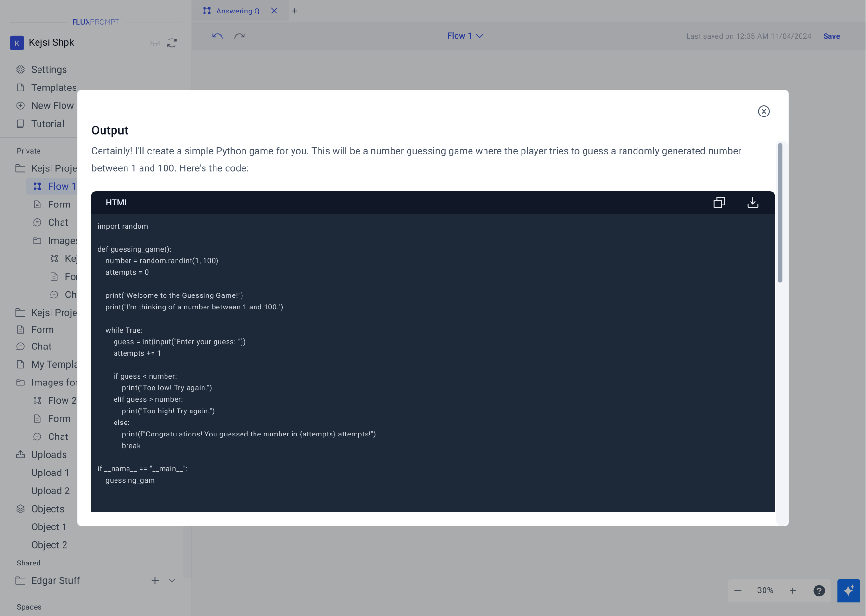Click the redo arrow icon

(x=240, y=36)
